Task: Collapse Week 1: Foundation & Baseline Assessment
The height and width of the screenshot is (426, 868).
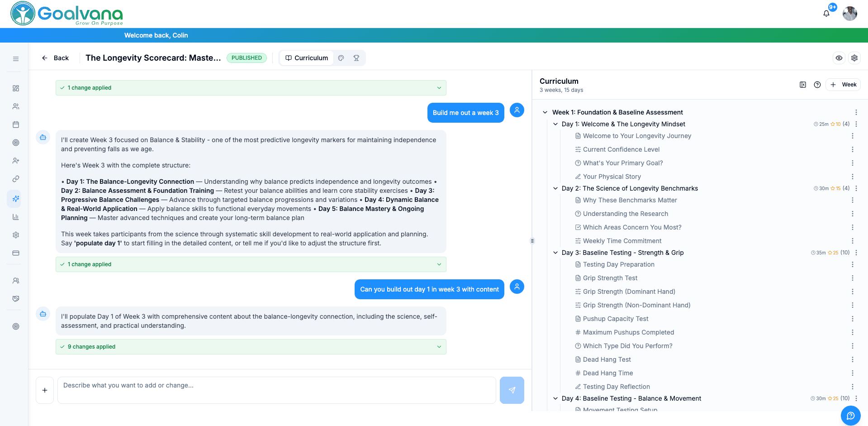Action: coord(545,112)
